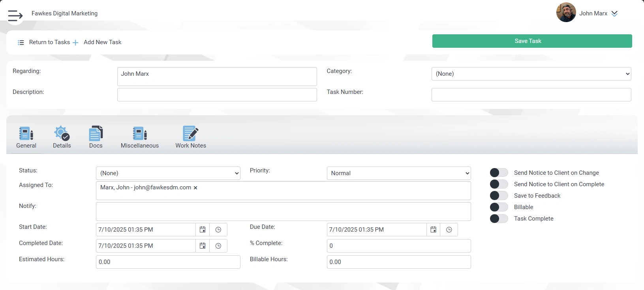The width and height of the screenshot is (644, 290).
Task: Click the green Save Task button
Action: pyautogui.click(x=532, y=41)
